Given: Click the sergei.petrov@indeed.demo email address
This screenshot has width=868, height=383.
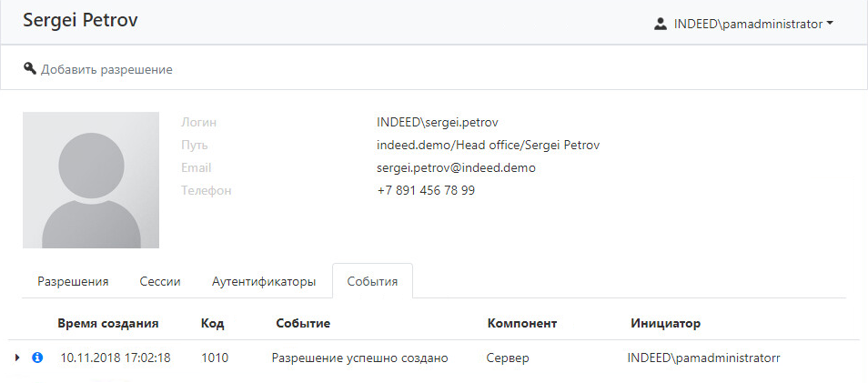Looking at the screenshot, I should [x=456, y=167].
